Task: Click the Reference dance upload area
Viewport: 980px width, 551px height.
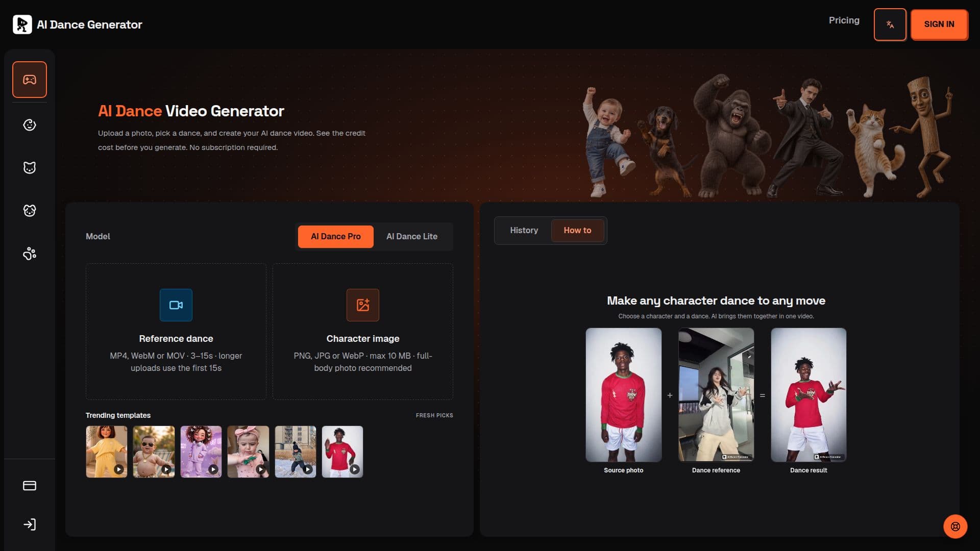Action: (176, 332)
